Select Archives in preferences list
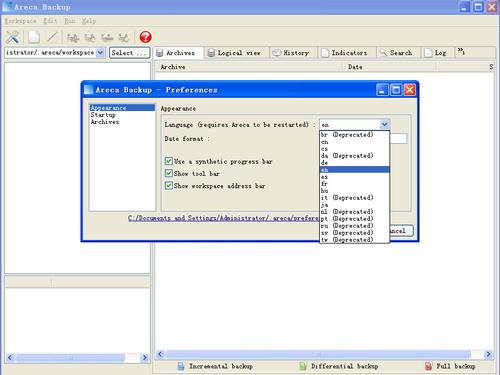 pos(122,122)
